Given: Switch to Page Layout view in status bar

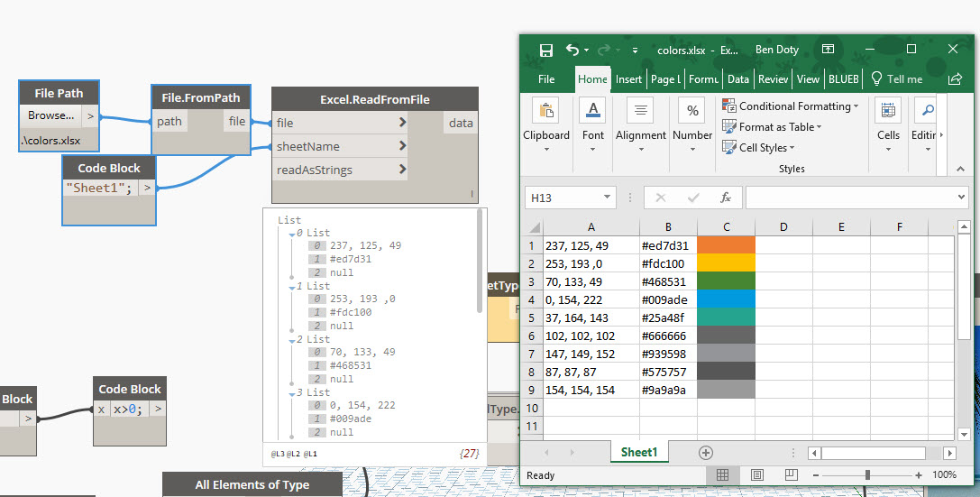Looking at the screenshot, I should click(x=757, y=474).
